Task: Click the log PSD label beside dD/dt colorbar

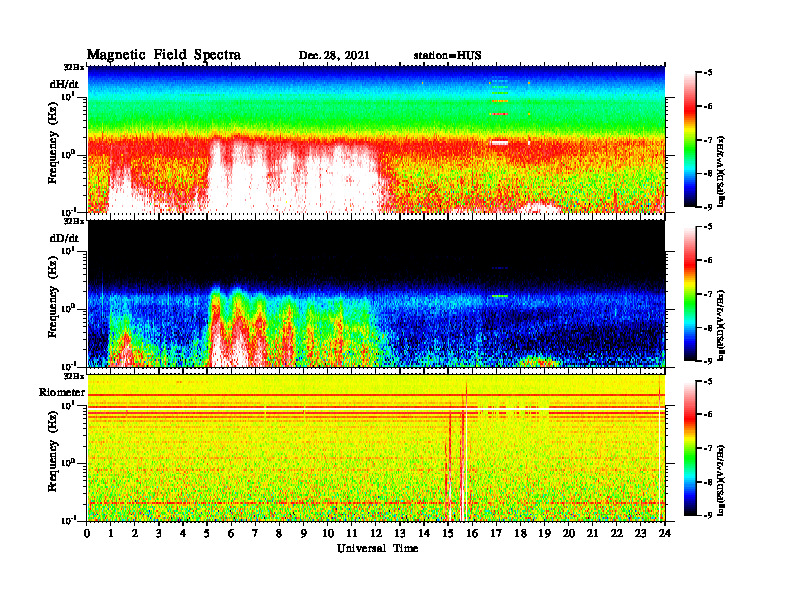Action: pos(721,324)
